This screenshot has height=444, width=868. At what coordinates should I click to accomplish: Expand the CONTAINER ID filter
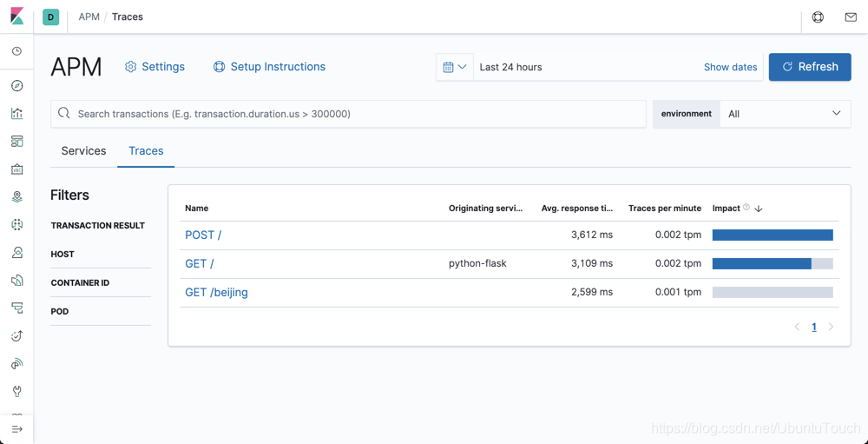pyautogui.click(x=80, y=282)
